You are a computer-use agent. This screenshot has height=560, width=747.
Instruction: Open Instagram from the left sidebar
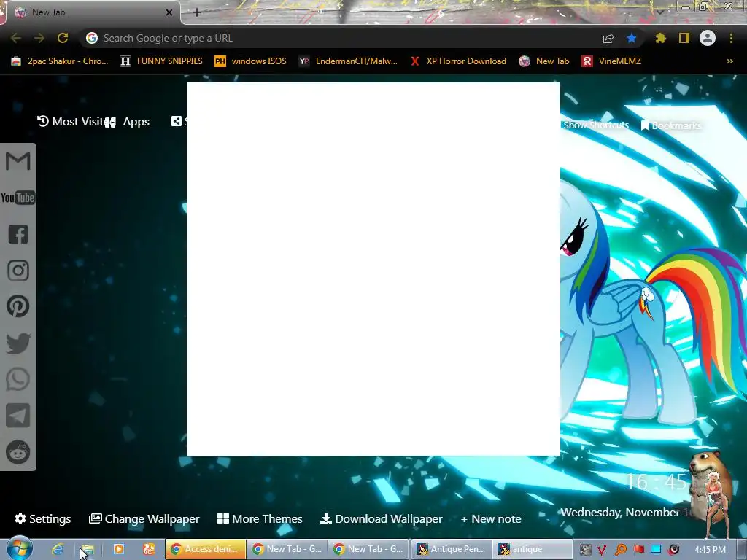click(x=18, y=271)
